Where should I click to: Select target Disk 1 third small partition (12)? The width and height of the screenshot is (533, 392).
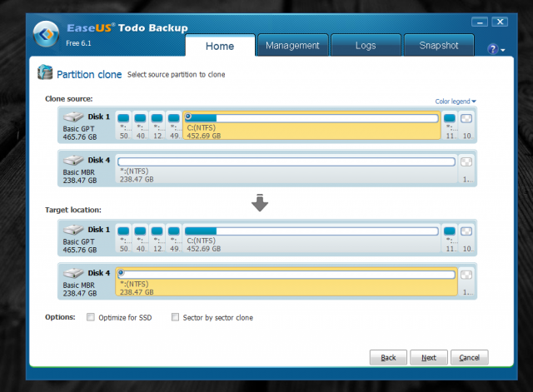click(157, 238)
